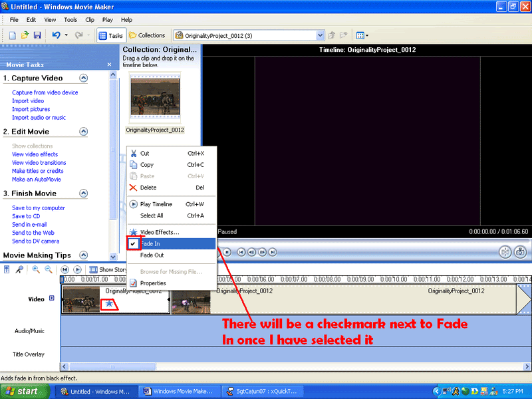Click the Take Picture camera icon
Screen dimensions: 532x399
tap(521, 252)
